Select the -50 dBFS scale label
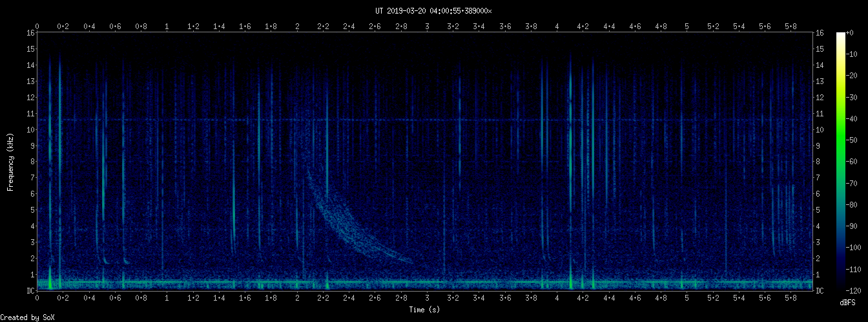Screen dimensions: 868x322 [x=854, y=140]
